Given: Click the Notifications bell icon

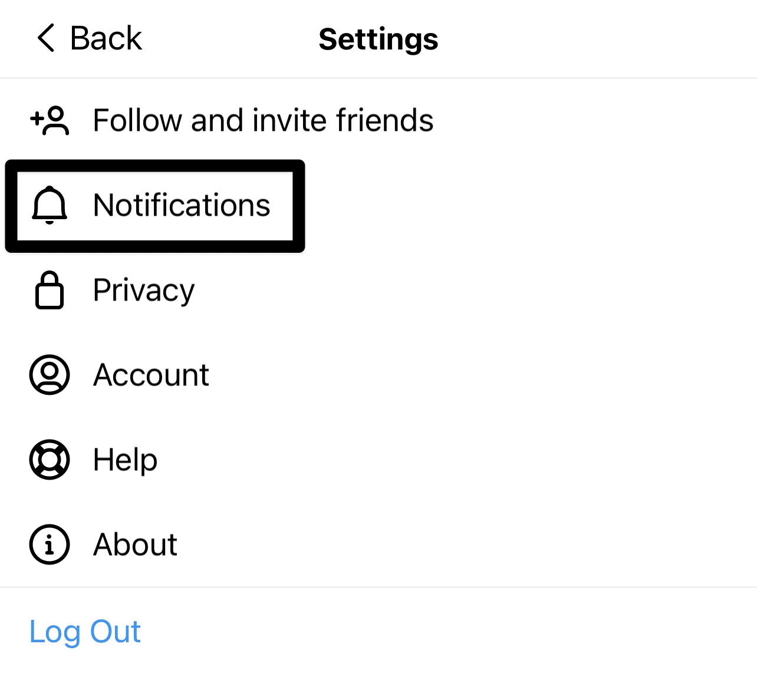Looking at the screenshot, I should pyautogui.click(x=50, y=205).
